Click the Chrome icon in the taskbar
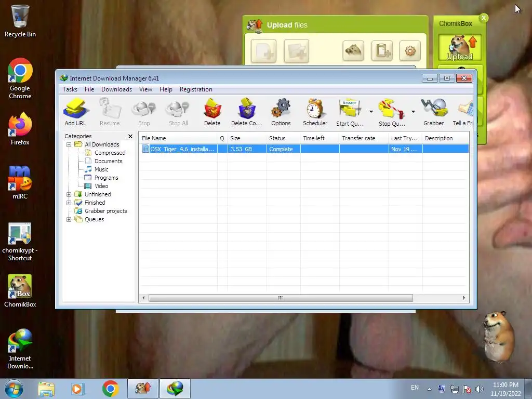532x399 pixels. (x=110, y=389)
